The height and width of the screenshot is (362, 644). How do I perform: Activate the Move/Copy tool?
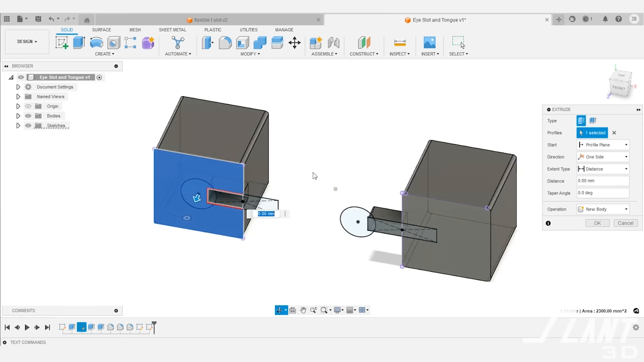pyautogui.click(x=295, y=43)
